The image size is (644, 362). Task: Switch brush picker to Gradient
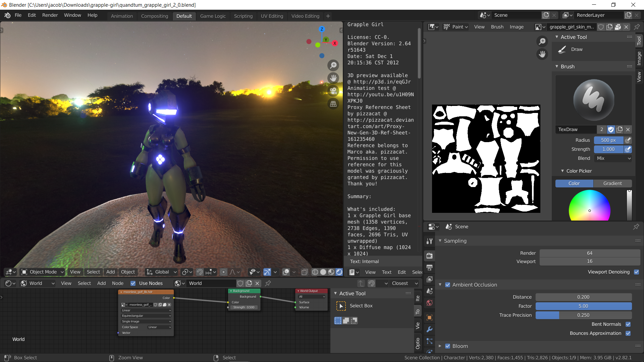point(612,183)
